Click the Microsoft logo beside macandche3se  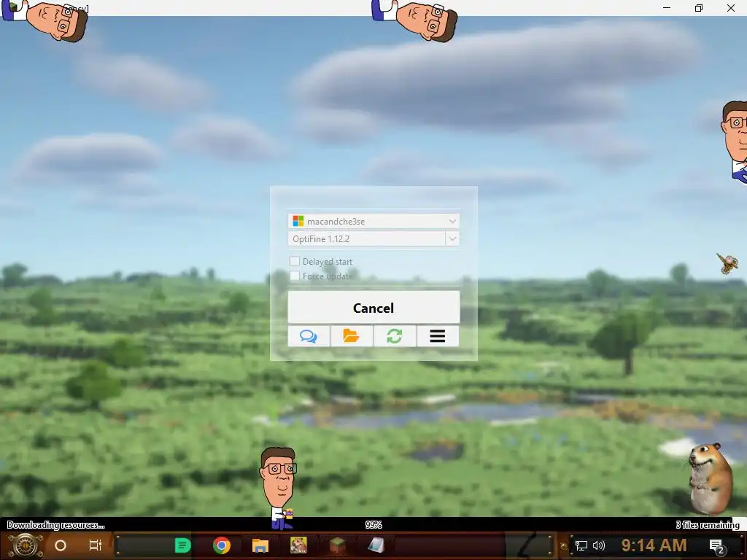click(x=298, y=221)
